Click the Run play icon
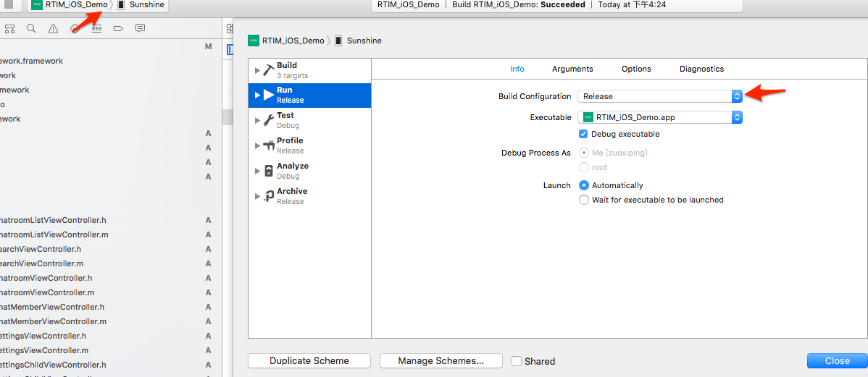The height and width of the screenshot is (377, 868). point(269,95)
